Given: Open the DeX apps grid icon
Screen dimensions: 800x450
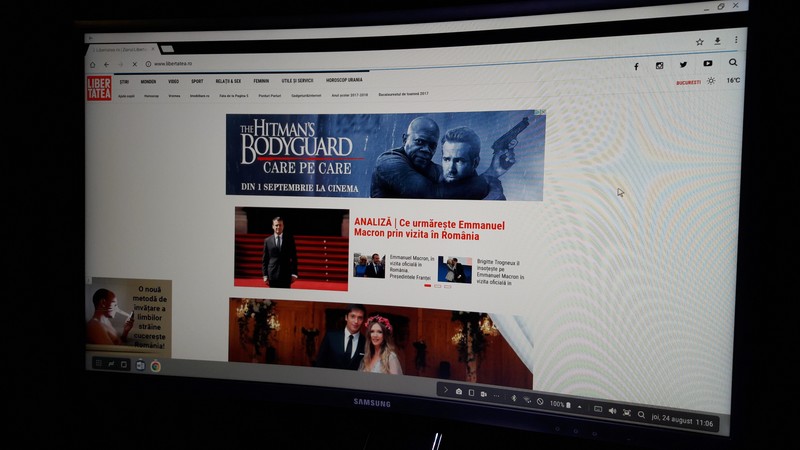Looking at the screenshot, I should [98, 363].
